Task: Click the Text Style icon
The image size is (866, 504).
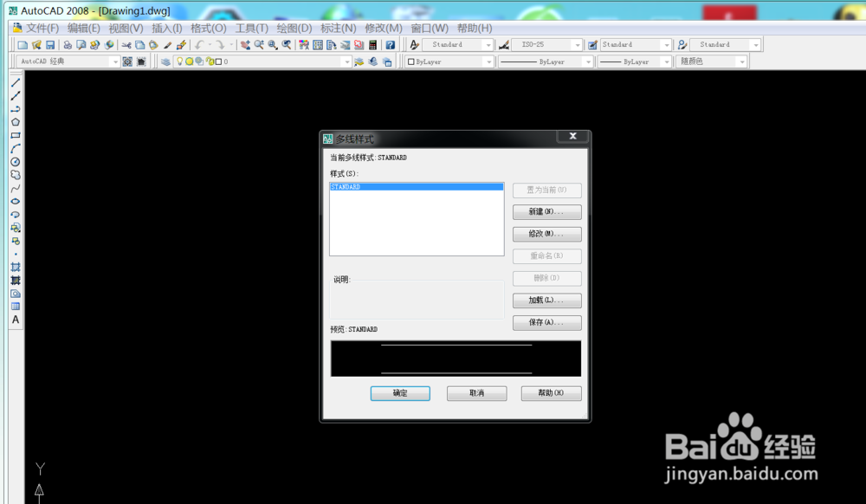Action: pyautogui.click(x=414, y=45)
